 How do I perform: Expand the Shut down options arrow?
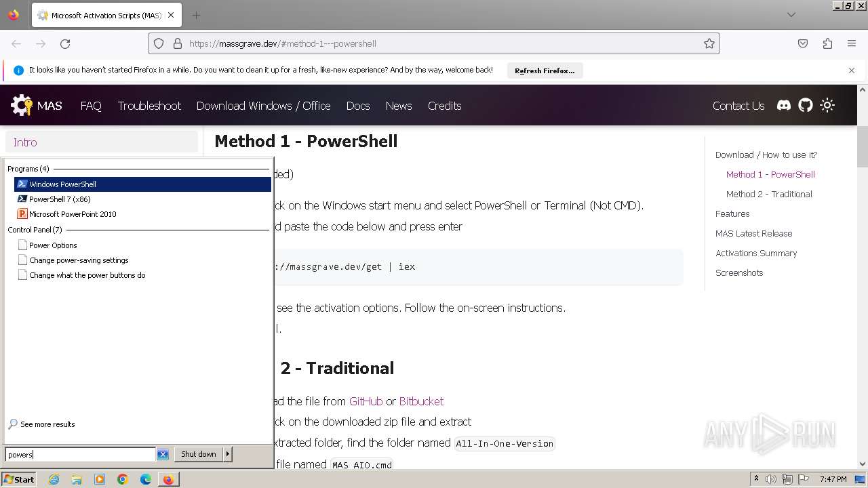(228, 455)
